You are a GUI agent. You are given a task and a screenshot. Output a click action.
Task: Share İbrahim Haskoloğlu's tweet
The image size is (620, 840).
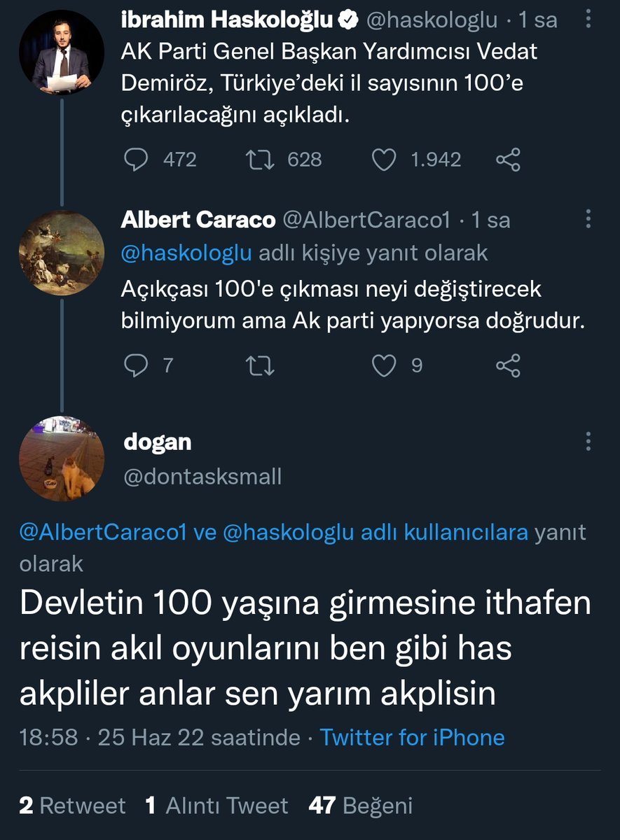[508, 160]
